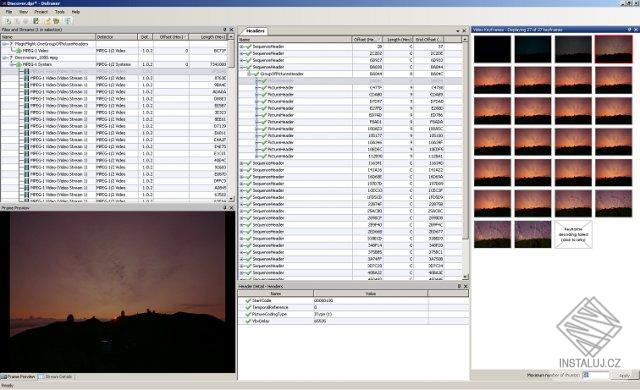Viewport: 640px width, 390px height.
Task: Sort Files and Streams by Detector column
Action: tap(117, 37)
